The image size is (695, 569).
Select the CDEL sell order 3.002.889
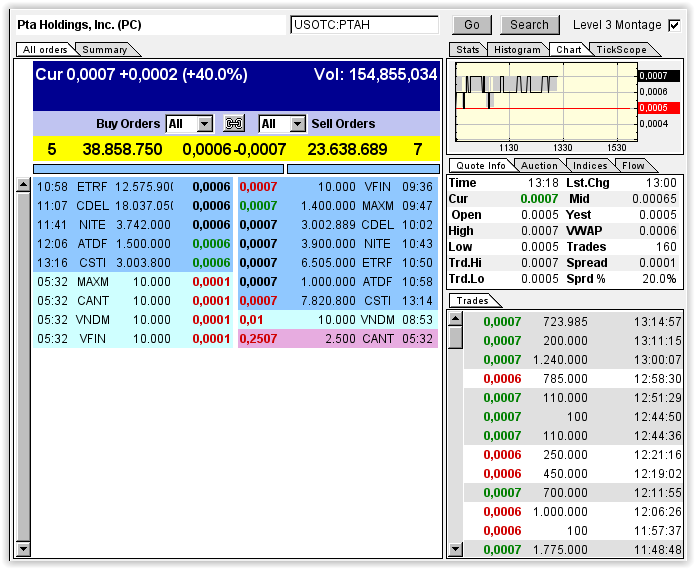338,225
